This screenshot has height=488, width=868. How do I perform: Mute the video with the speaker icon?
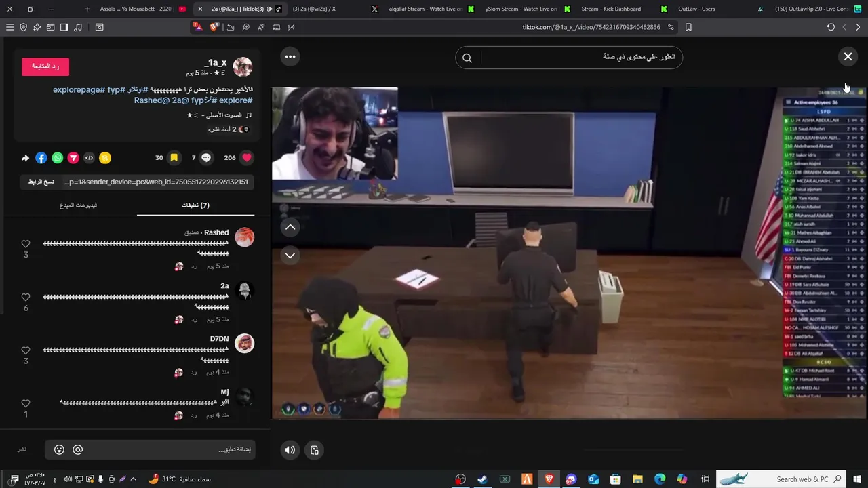290,450
